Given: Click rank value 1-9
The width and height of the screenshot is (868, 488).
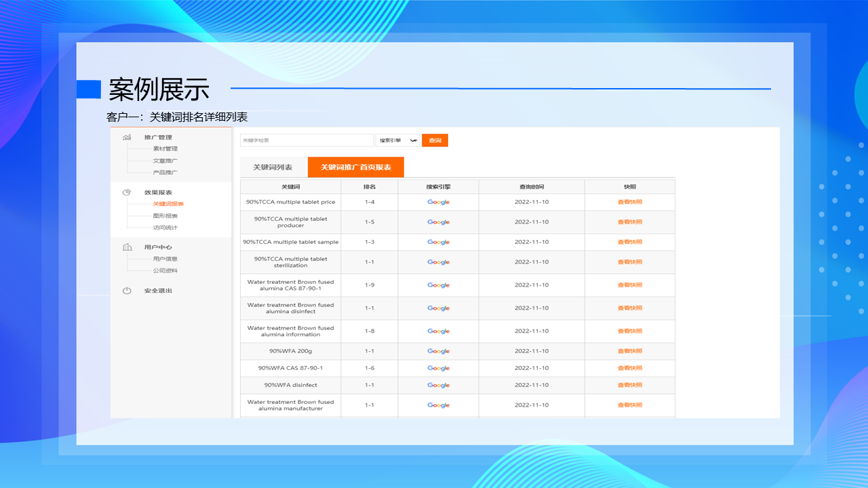Looking at the screenshot, I should (x=370, y=285).
